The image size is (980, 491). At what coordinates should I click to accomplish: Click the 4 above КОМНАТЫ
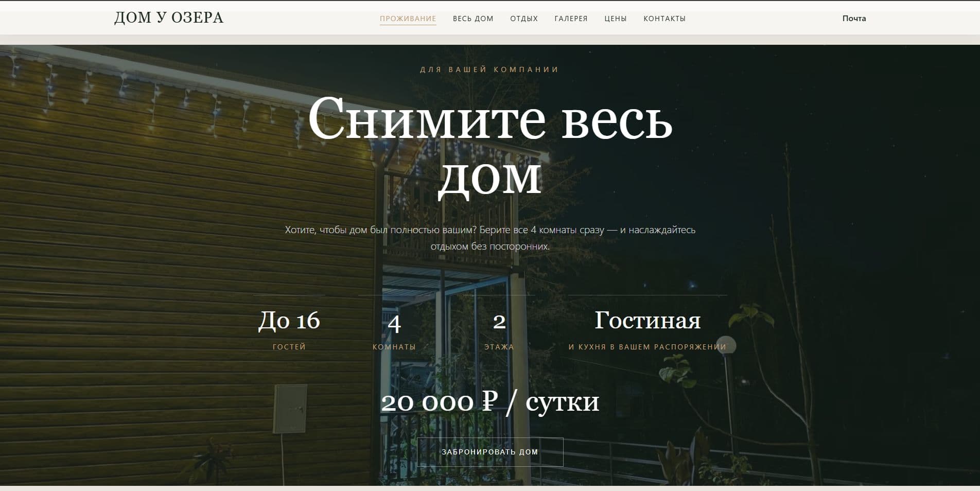click(394, 323)
